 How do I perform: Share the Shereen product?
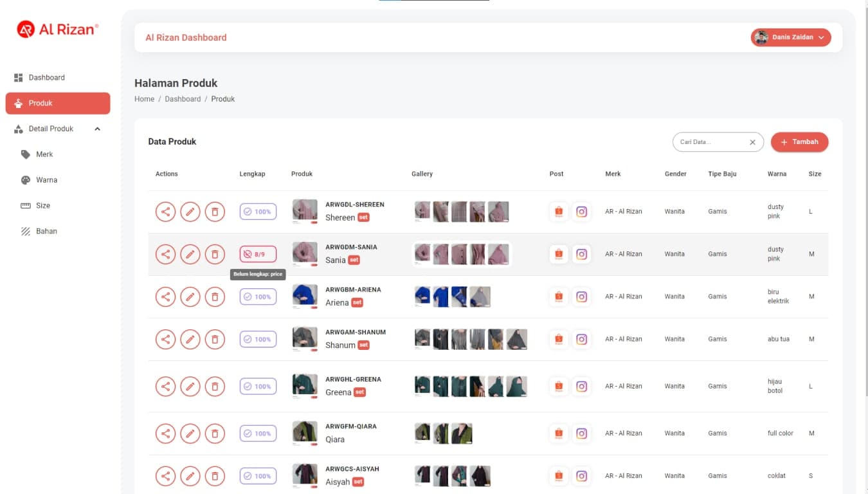click(165, 212)
